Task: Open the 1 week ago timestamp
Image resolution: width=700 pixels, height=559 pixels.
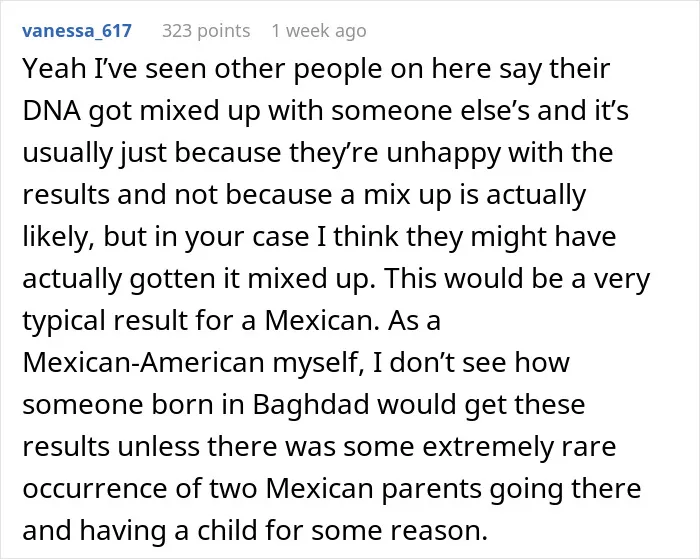Action: 319,31
